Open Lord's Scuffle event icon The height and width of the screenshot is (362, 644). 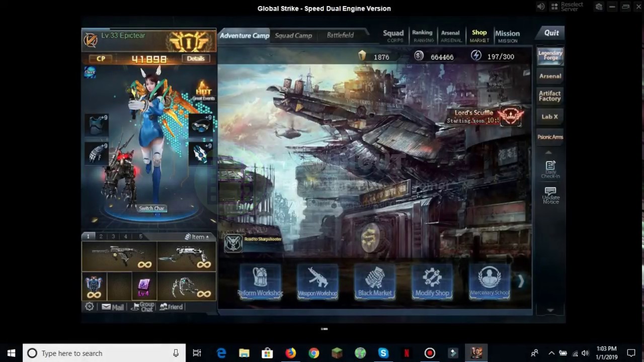pos(511,117)
